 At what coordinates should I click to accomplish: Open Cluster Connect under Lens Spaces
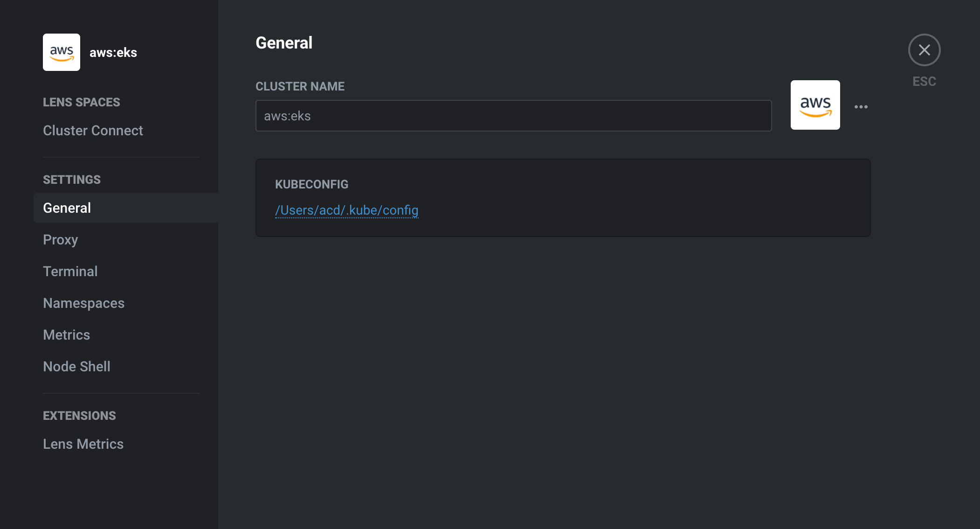(93, 131)
